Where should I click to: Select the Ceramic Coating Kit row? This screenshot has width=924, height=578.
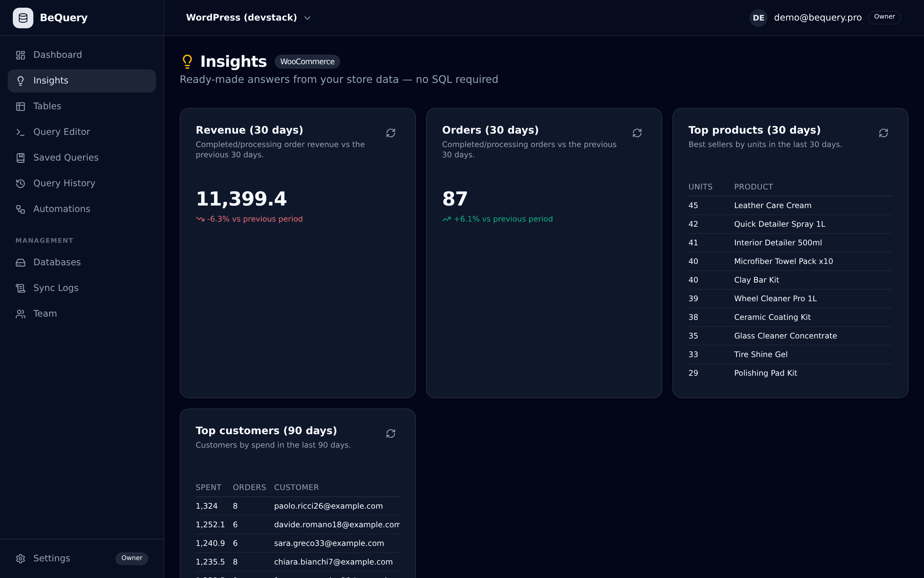(790, 317)
